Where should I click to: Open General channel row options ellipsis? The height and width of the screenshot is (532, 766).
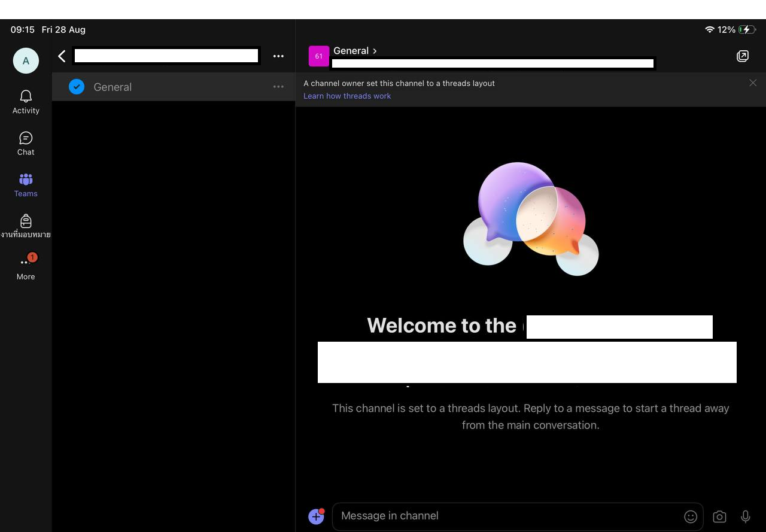click(278, 87)
